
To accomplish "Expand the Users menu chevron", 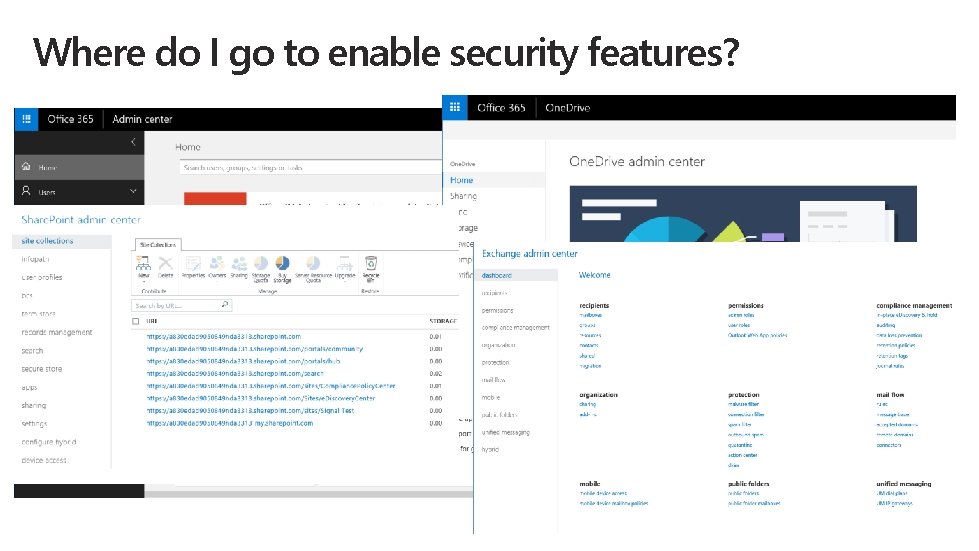I will coord(133,191).
